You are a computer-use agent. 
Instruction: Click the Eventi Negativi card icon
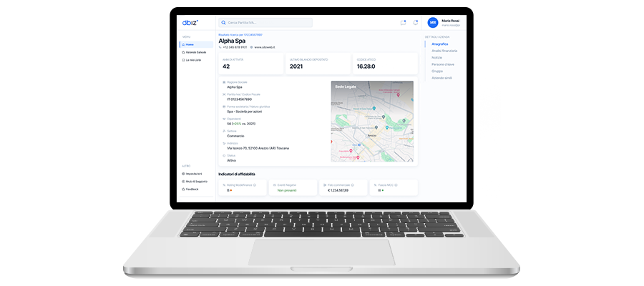pos(274,185)
